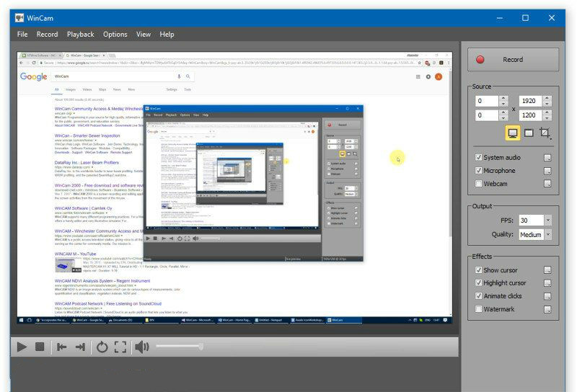The width and height of the screenshot is (577, 392).
Task: Click the source X offset field
Action: pyautogui.click(x=487, y=101)
